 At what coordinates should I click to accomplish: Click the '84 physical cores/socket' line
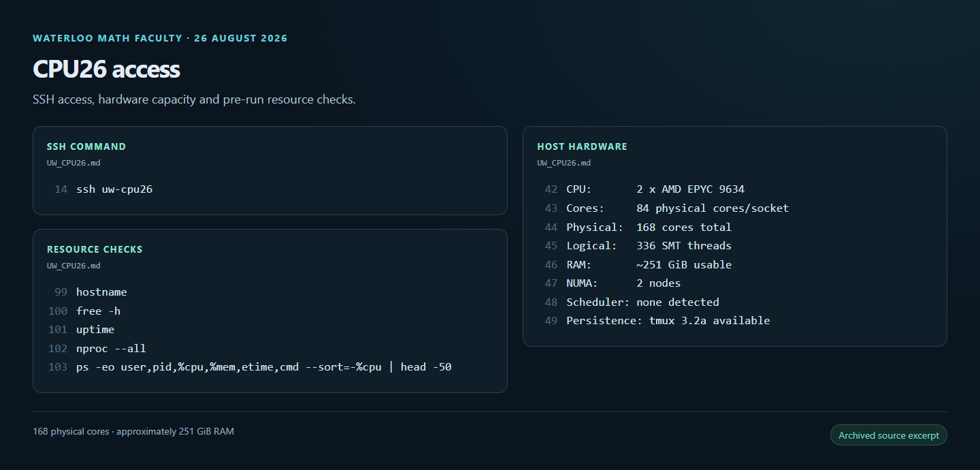pos(678,208)
